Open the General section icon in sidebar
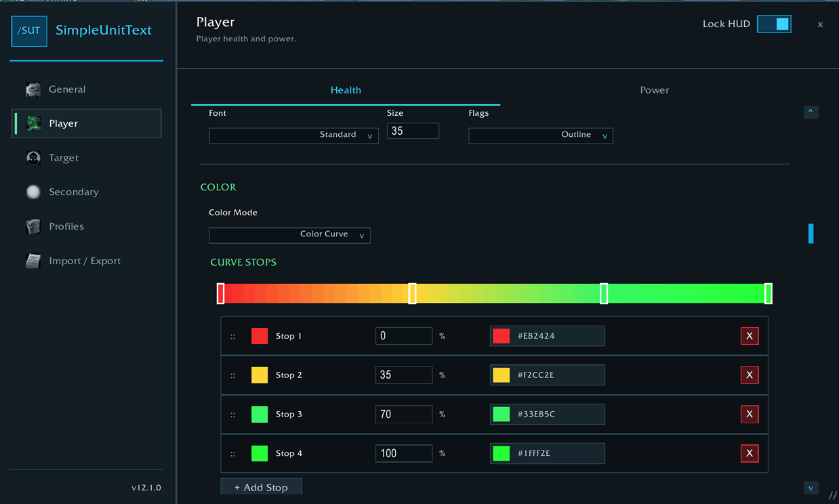Screen dimensions: 839x504 33,89
